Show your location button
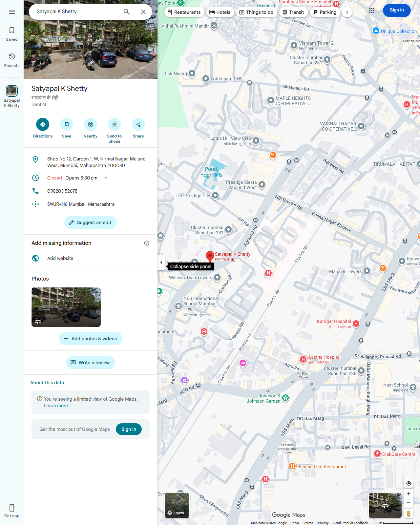Viewport: 420px width, 525px height. [x=409, y=483]
